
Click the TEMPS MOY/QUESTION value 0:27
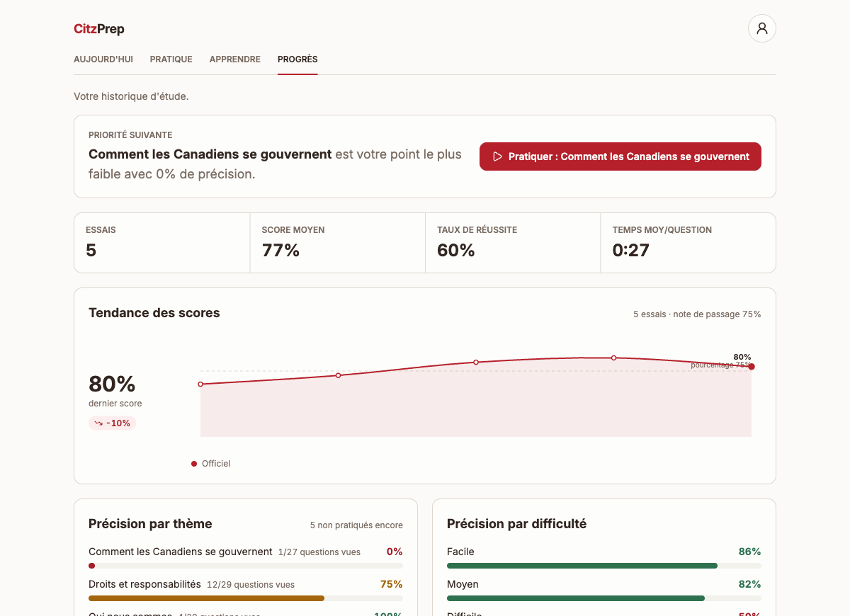(631, 250)
